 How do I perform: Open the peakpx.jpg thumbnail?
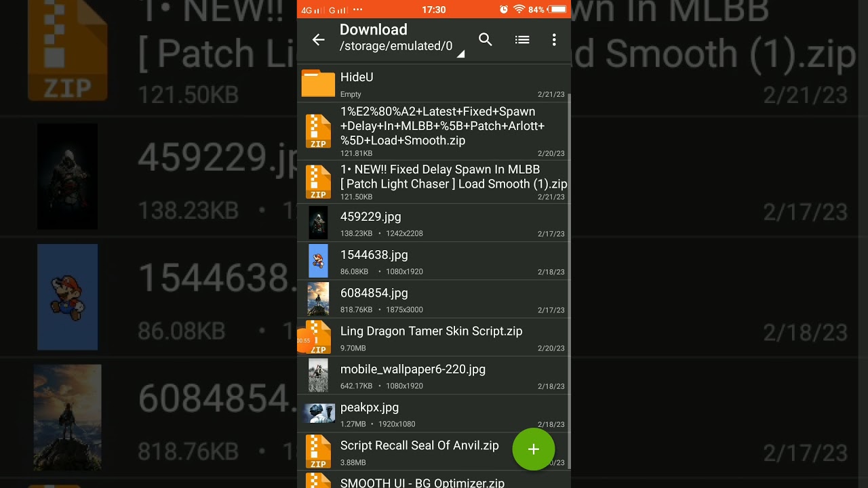coord(319,413)
